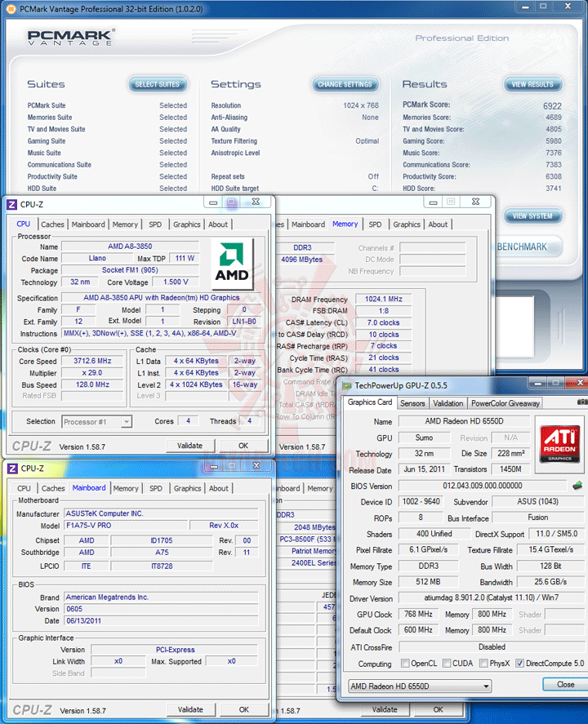Click OK in the Mainboard CPU-Z window

243,709
